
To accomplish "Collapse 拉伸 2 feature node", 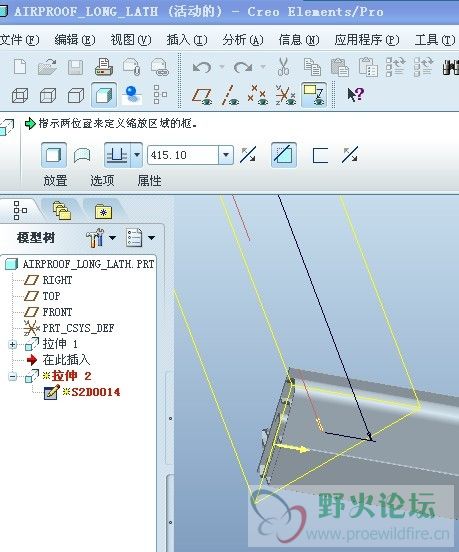I will (x=13, y=376).
